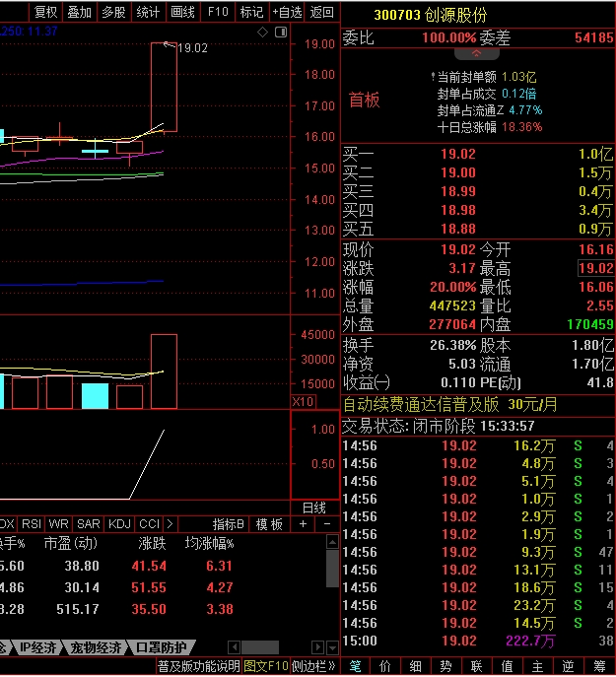Click the vertical scrollbar thumb in list
Viewport: 616px width, 677px height.
[x=332, y=569]
